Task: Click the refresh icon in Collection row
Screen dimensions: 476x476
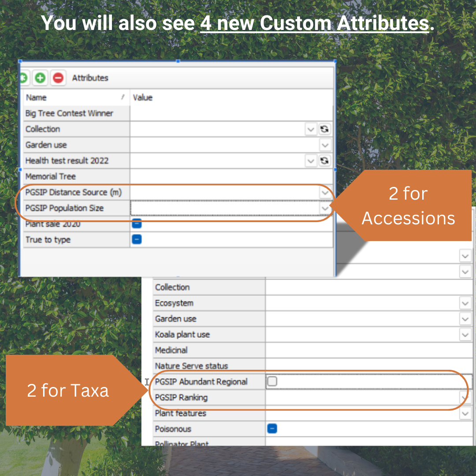Action: pos(324,129)
